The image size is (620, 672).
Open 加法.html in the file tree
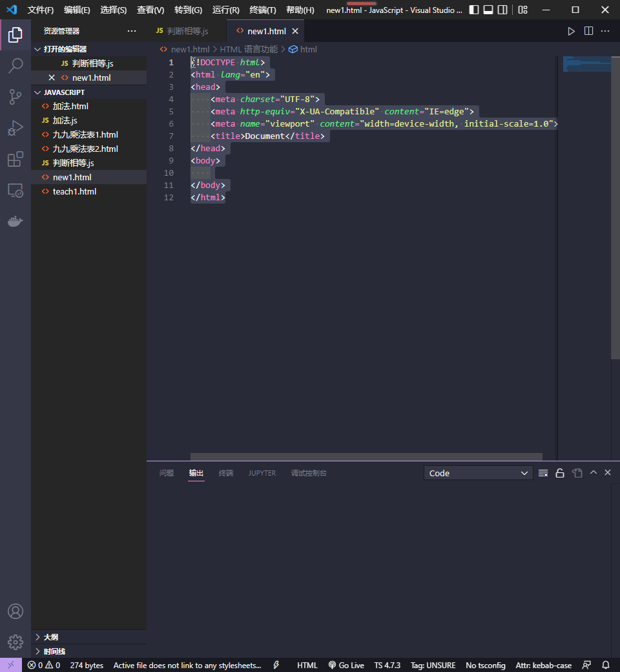pyautogui.click(x=88, y=106)
